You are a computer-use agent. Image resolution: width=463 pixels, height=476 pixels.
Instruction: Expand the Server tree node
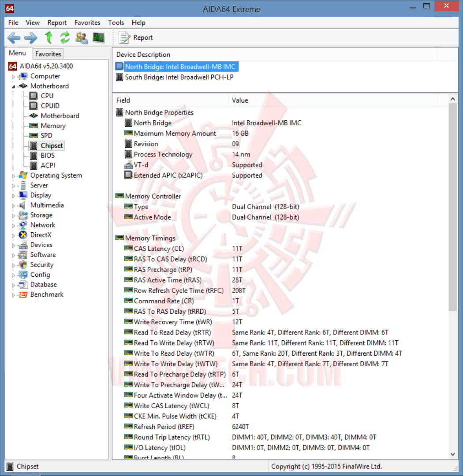click(x=13, y=186)
